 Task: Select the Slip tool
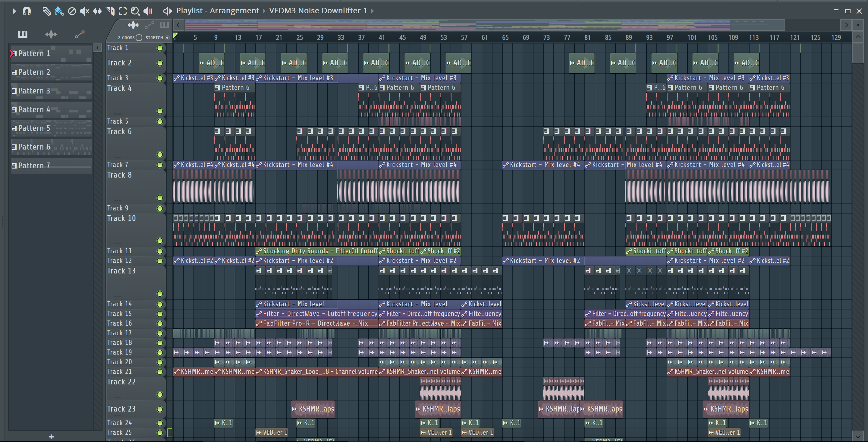point(97,11)
